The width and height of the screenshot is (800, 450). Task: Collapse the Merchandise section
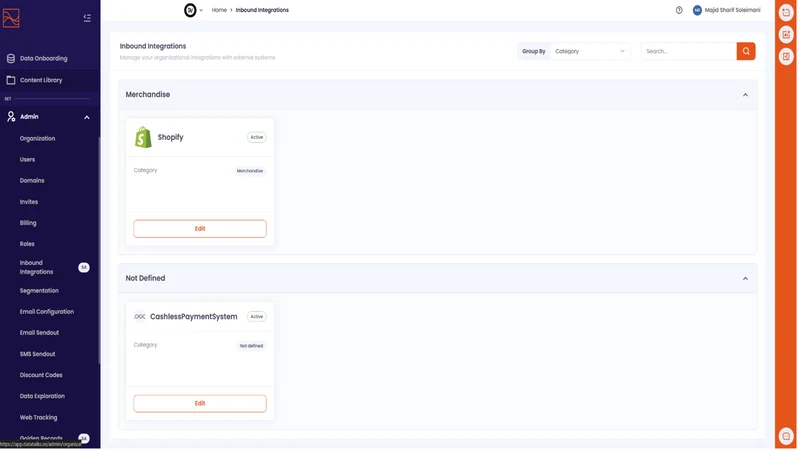point(745,95)
